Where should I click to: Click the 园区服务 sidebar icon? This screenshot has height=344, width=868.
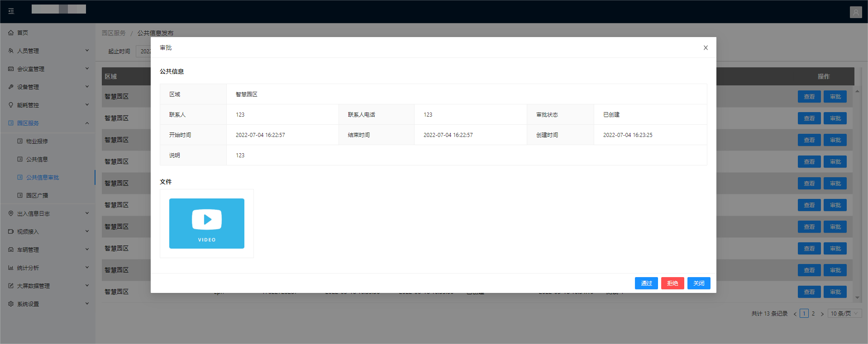pos(11,123)
